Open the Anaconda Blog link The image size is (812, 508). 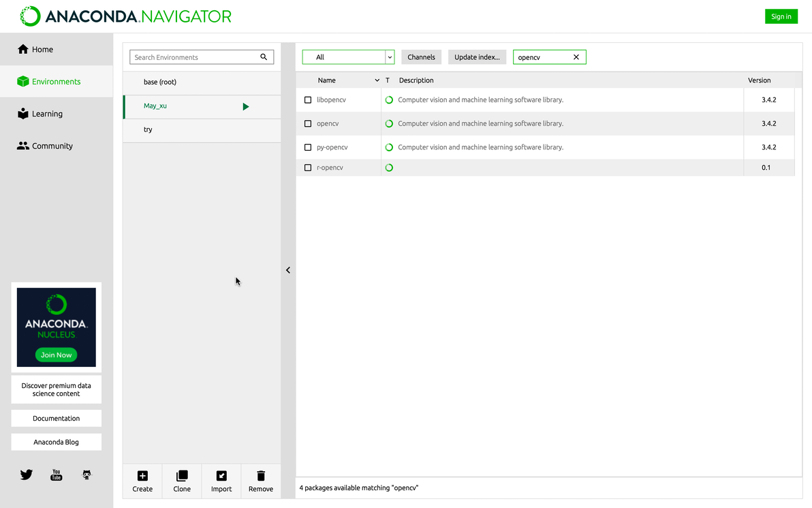click(x=56, y=442)
